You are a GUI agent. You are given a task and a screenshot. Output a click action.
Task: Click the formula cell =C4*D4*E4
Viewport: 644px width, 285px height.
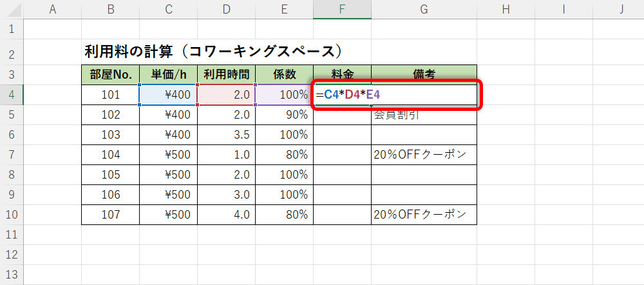395,95
